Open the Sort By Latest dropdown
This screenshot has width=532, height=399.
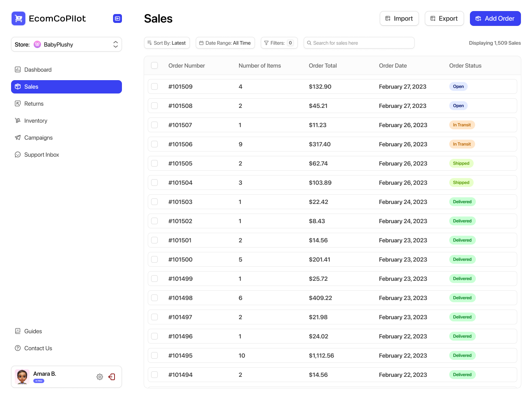[x=167, y=43]
